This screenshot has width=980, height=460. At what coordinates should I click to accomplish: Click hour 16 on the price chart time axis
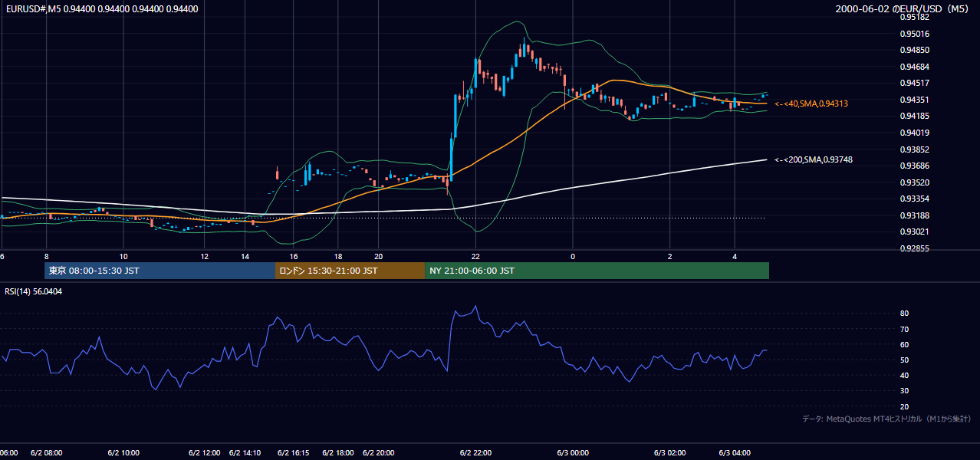tap(294, 256)
